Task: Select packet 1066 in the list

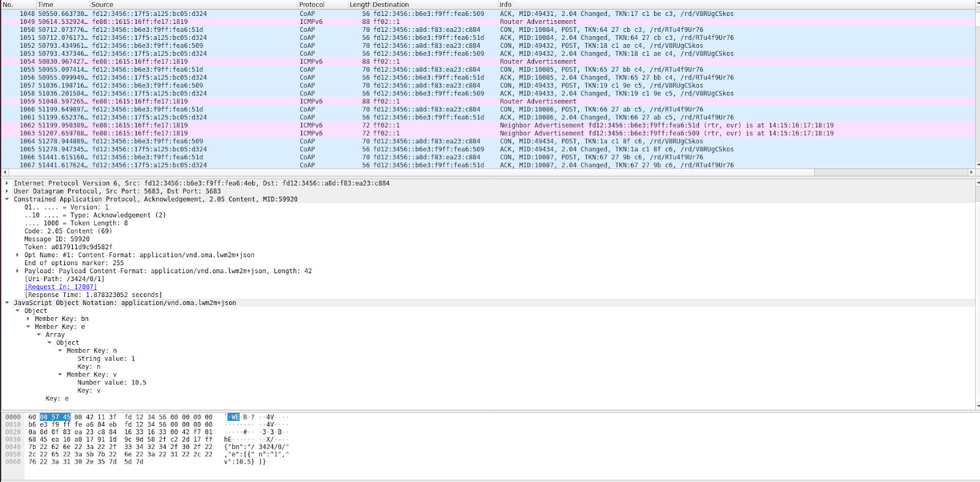Action: 488,157
